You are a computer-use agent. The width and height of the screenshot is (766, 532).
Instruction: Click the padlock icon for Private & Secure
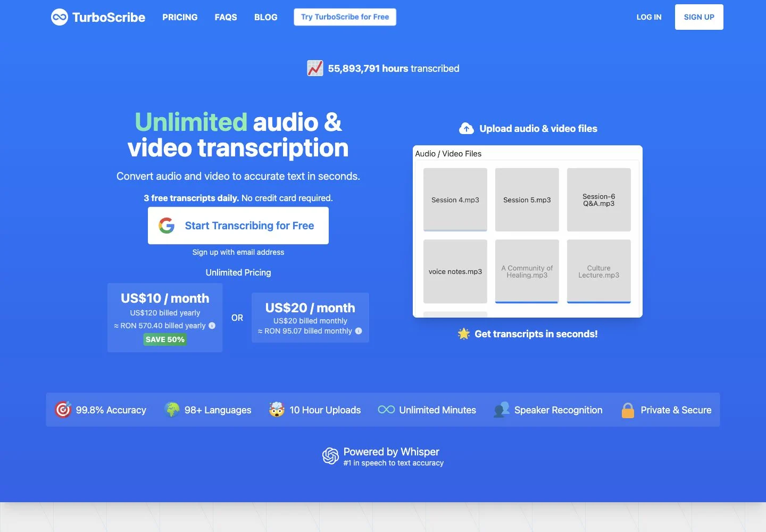click(x=628, y=410)
